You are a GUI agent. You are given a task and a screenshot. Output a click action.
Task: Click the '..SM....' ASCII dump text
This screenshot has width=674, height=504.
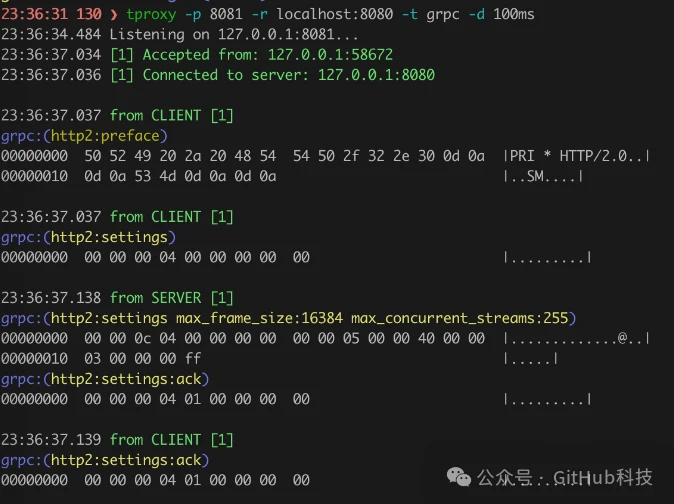point(545,177)
